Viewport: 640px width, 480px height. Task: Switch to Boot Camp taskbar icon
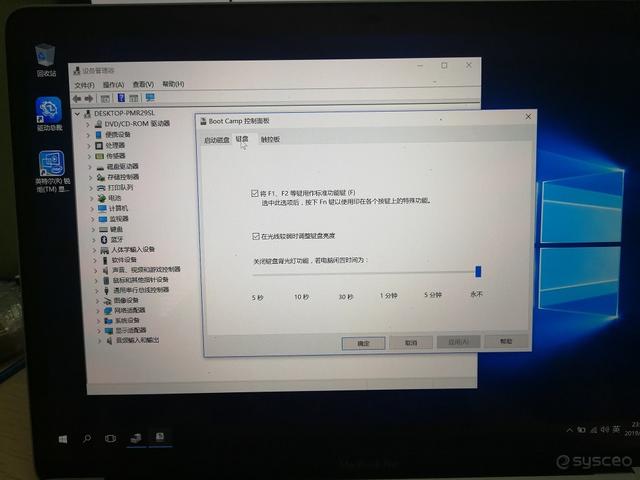160,437
